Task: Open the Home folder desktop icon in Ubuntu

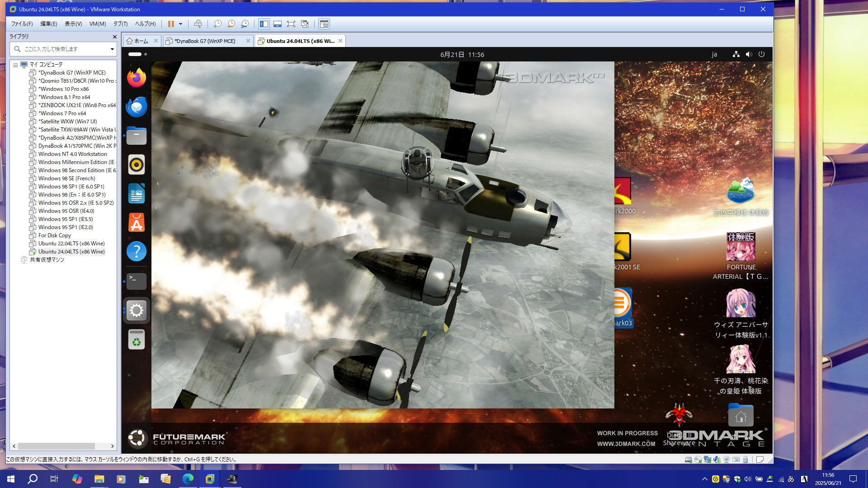Action: point(741,416)
